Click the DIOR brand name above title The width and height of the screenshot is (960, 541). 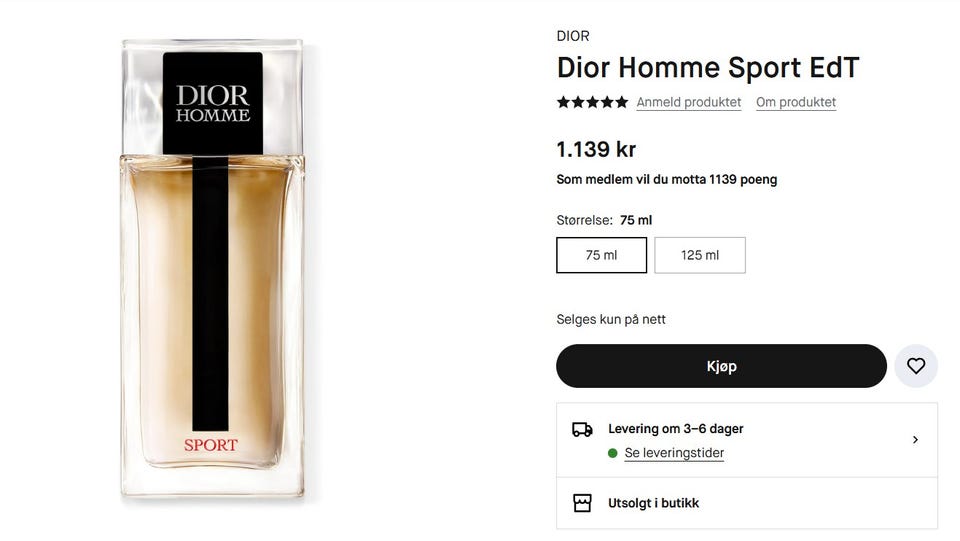coord(573,36)
